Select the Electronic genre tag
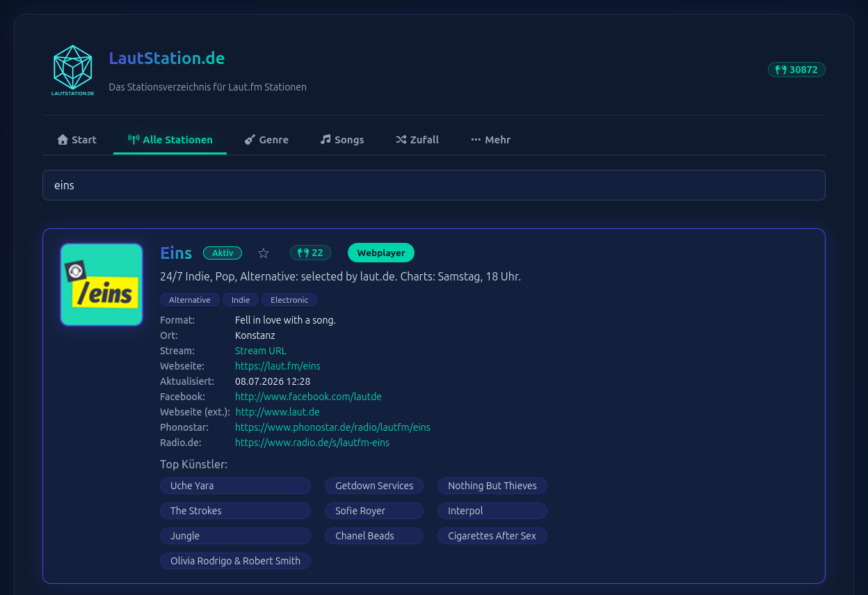Image resolution: width=868 pixels, height=595 pixels. pos(289,300)
